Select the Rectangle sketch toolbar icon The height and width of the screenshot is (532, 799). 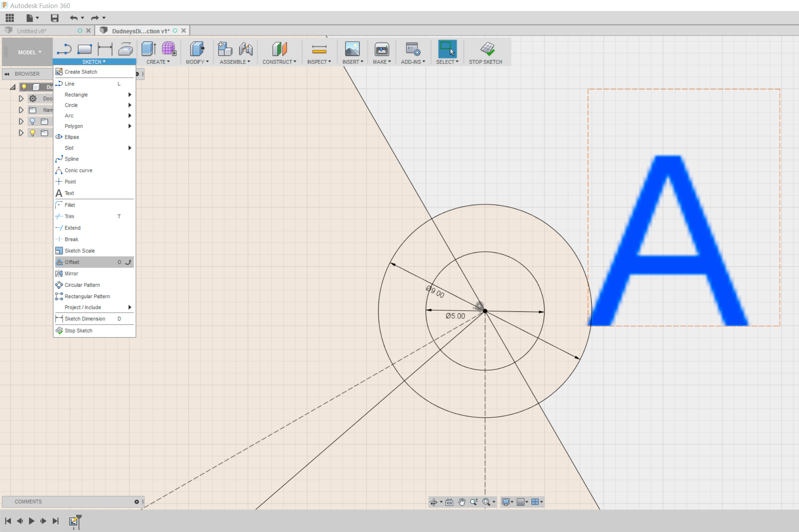coord(84,49)
